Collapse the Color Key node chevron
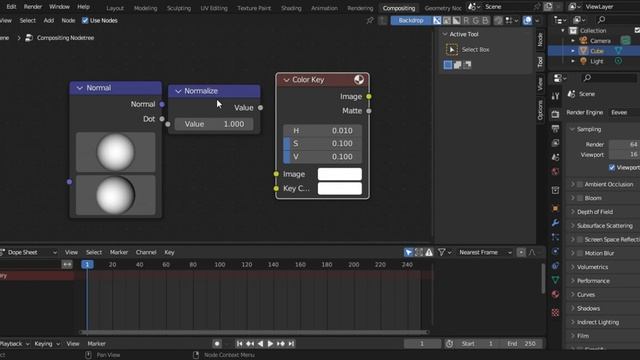640x360 pixels. pos(286,80)
